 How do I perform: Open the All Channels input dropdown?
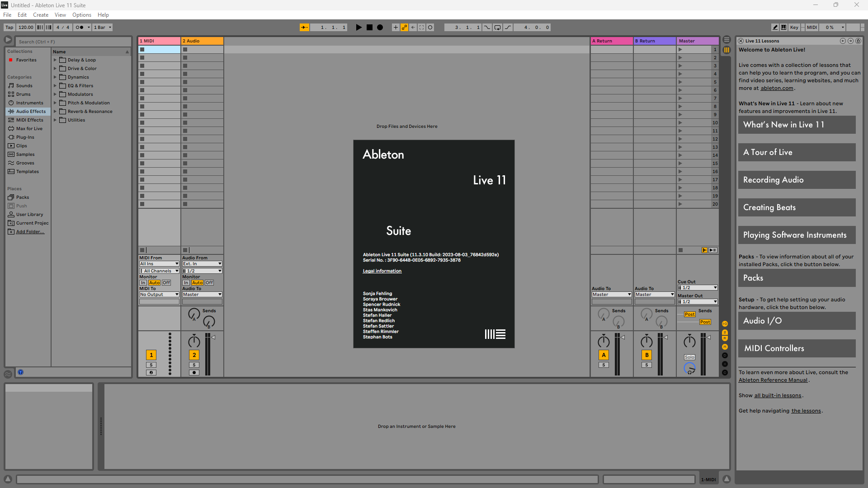(x=159, y=271)
